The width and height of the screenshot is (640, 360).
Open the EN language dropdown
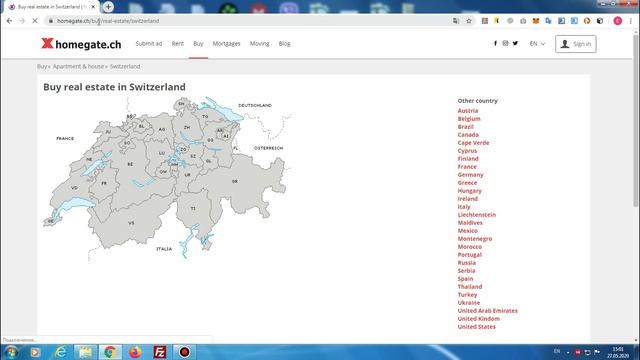pyautogui.click(x=537, y=44)
